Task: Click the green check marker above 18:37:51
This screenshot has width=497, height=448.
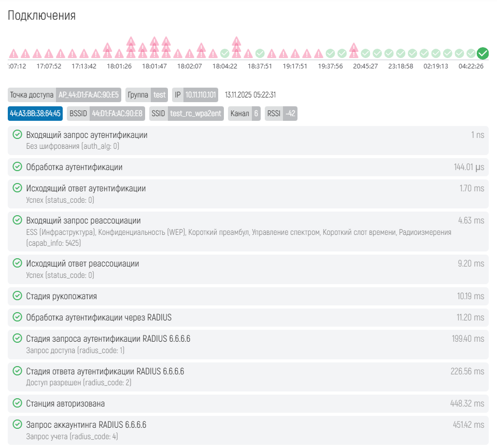Action: click(x=260, y=53)
